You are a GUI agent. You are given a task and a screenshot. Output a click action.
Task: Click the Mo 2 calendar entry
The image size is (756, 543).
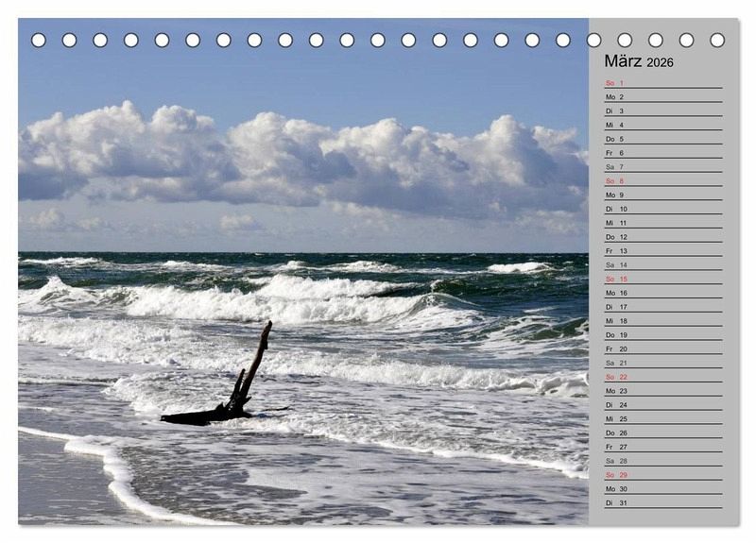[662, 97]
